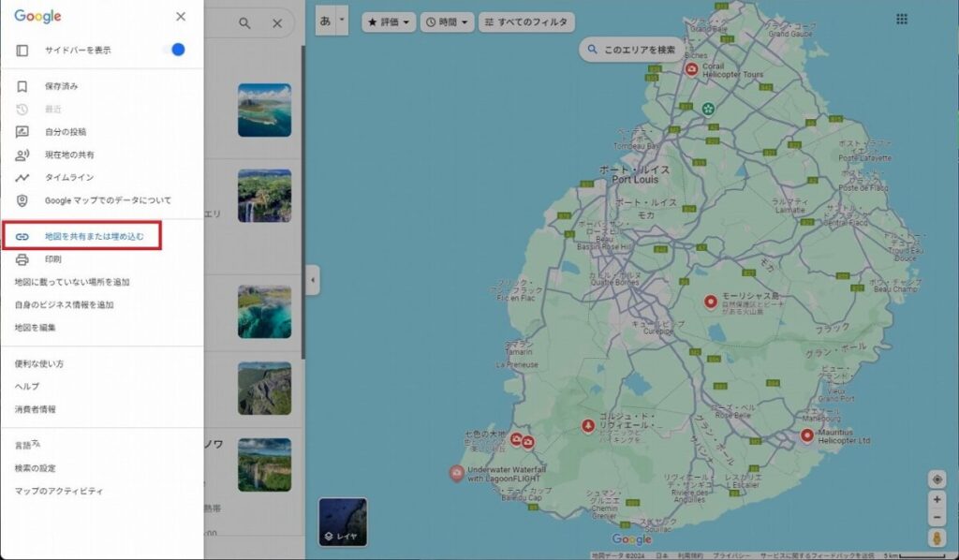Select the ゴルジュ・ド・リヴィエール hiking pin
The width and height of the screenshot is (959, 560).
coord(588,425)
